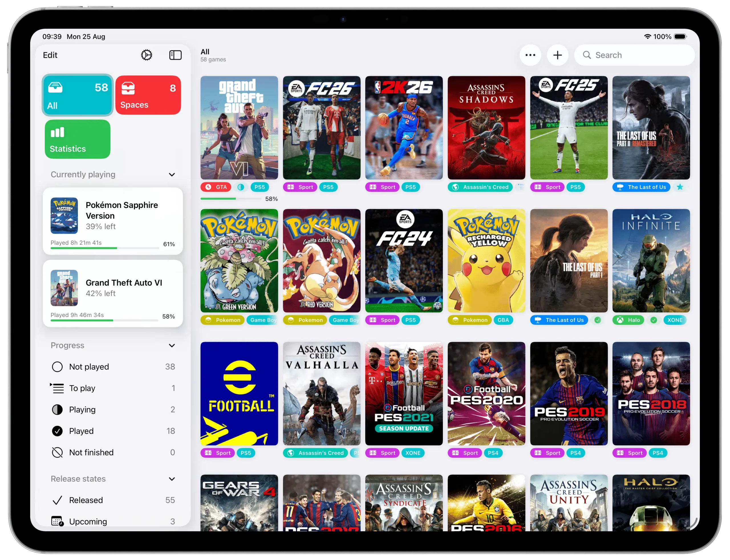The image size is (730, 560).
Task: Toggle the sidebar panel icon
Action: 175,55
